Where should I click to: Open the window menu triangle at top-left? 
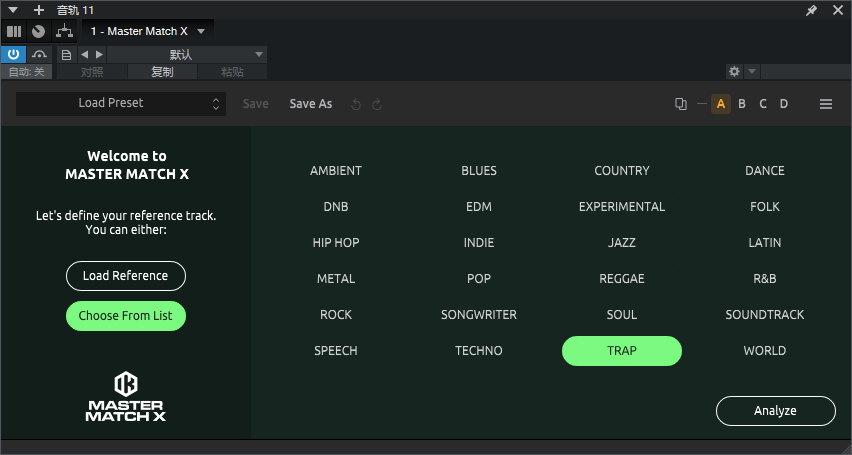[13, 10]
